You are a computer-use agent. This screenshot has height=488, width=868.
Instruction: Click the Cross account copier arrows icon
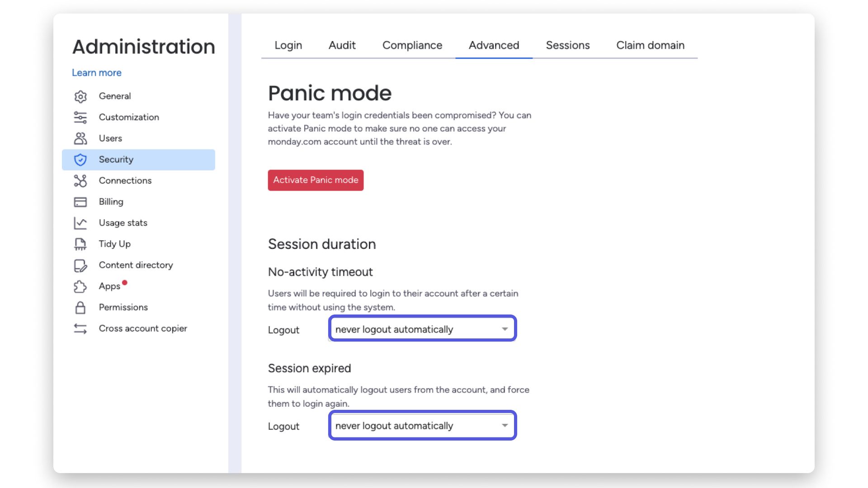pyautogui.click(x=80, y=328)
